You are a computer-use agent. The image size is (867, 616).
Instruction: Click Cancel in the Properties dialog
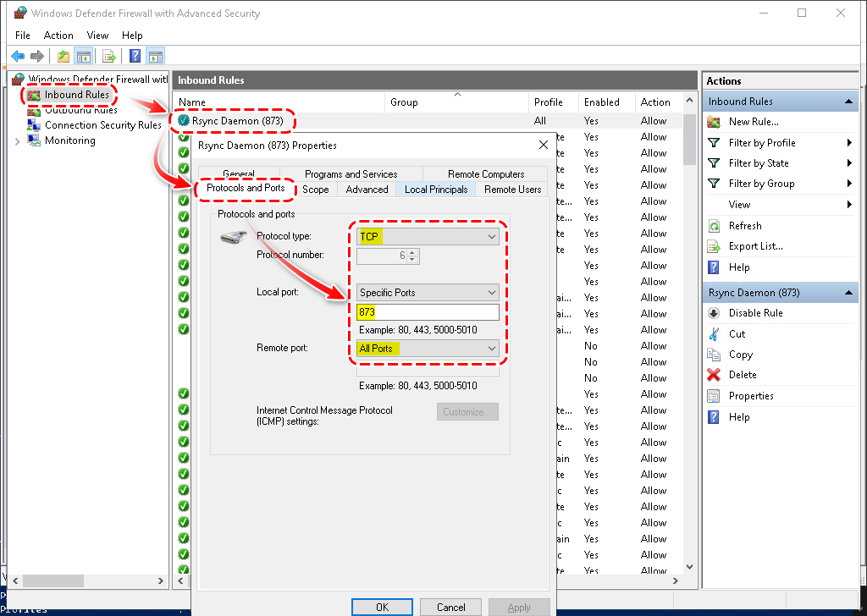(x=450, y=607)
